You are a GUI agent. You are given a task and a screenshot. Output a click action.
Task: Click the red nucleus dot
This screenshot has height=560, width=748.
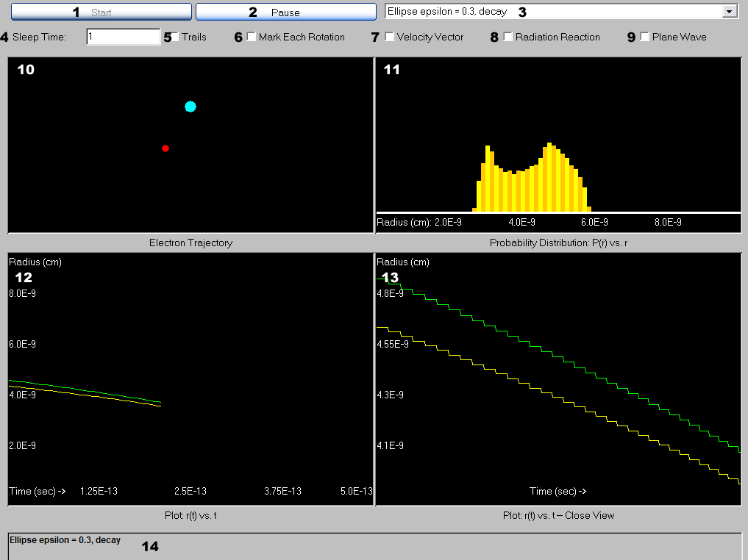point(165,148)
